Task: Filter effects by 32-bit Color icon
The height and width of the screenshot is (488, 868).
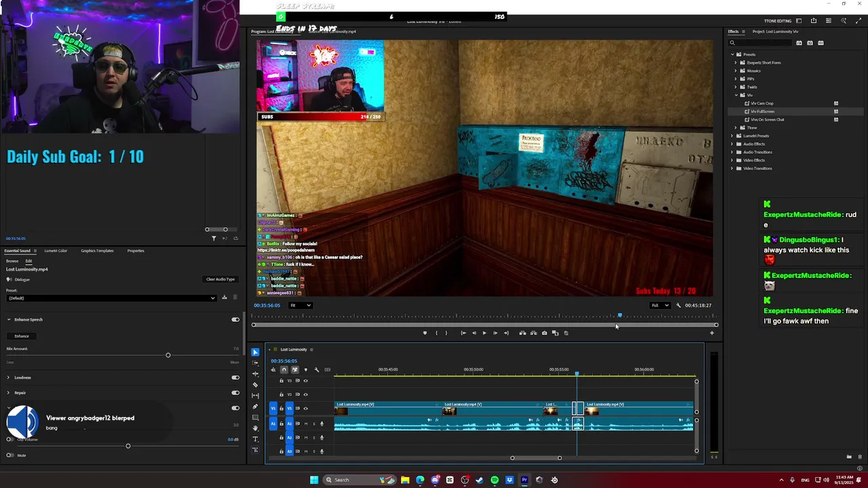Action: click(x=810, y=43)
